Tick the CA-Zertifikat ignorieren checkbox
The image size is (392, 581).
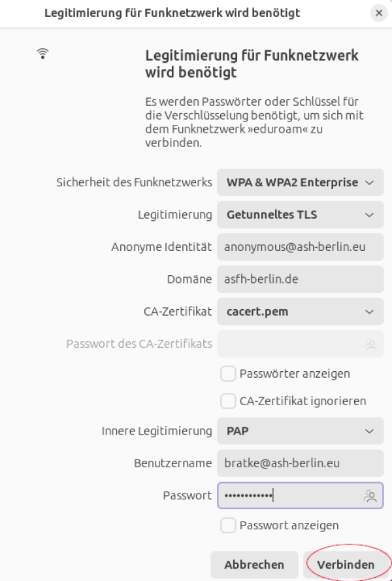228,401
